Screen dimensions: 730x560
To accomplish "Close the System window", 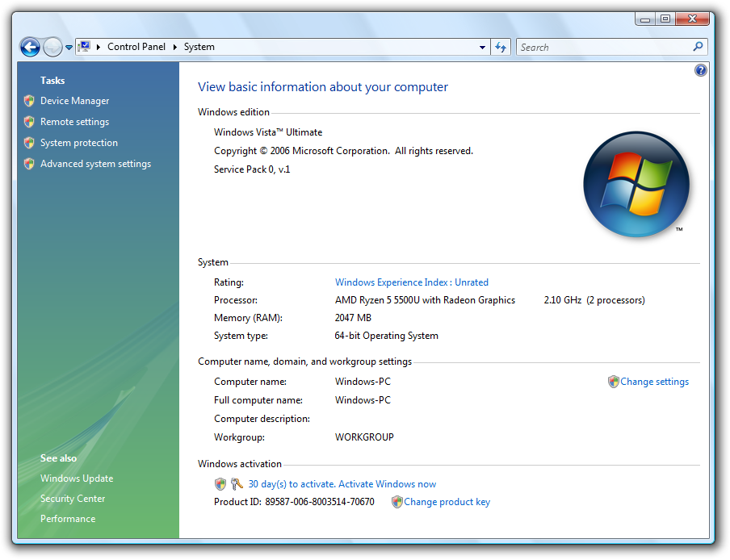I will coord(692,19).
